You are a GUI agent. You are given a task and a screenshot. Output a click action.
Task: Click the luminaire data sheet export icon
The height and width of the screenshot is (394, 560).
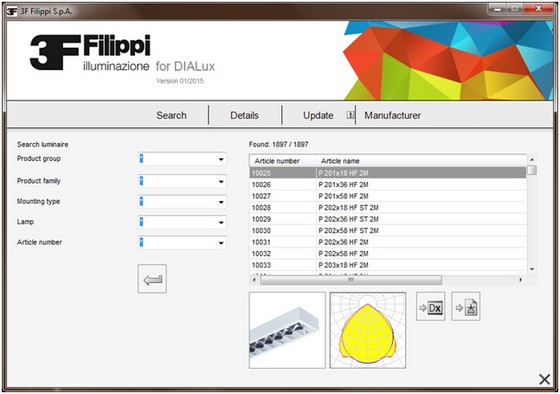[x=465, y=306]
